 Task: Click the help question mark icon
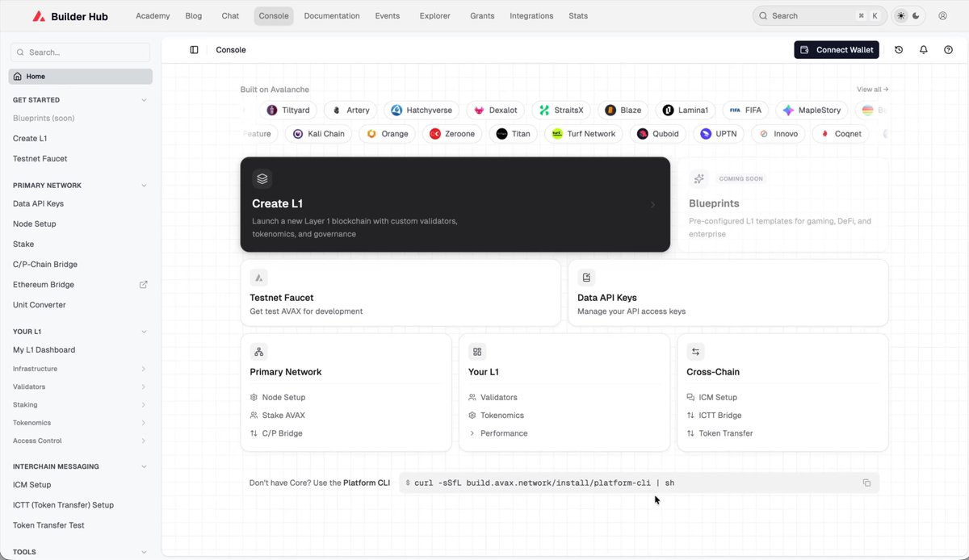948,50
